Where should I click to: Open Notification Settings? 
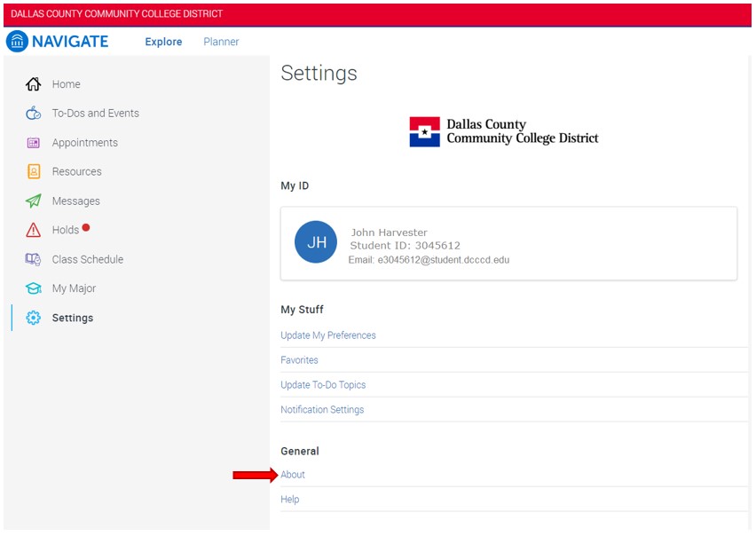point(322,410)
